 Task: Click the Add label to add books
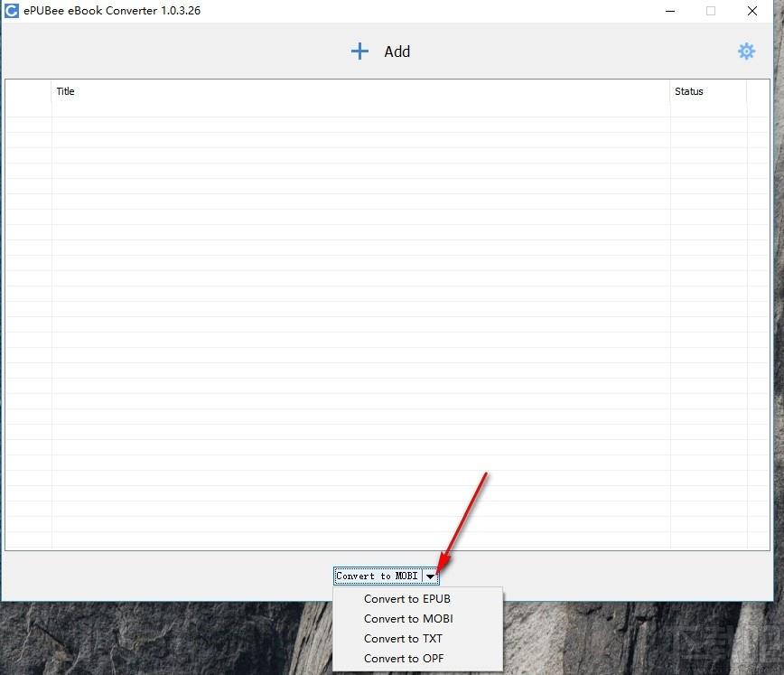397,52
